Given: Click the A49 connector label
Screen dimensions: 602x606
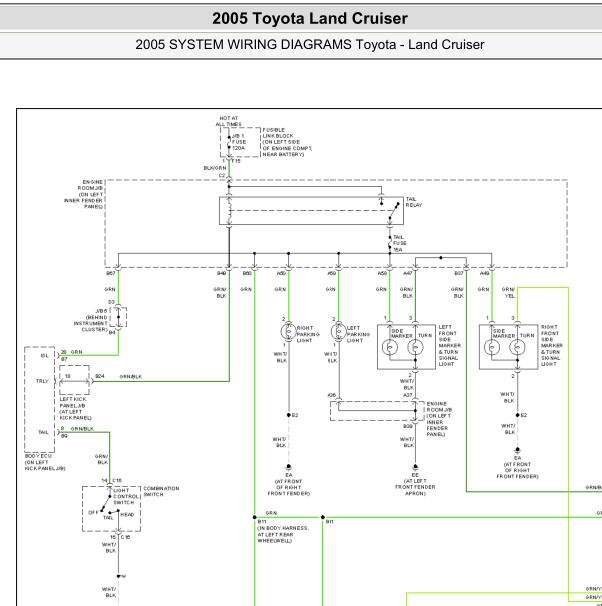Looking at the screenshot, I should pyautogui.click(x=485, y=273).
